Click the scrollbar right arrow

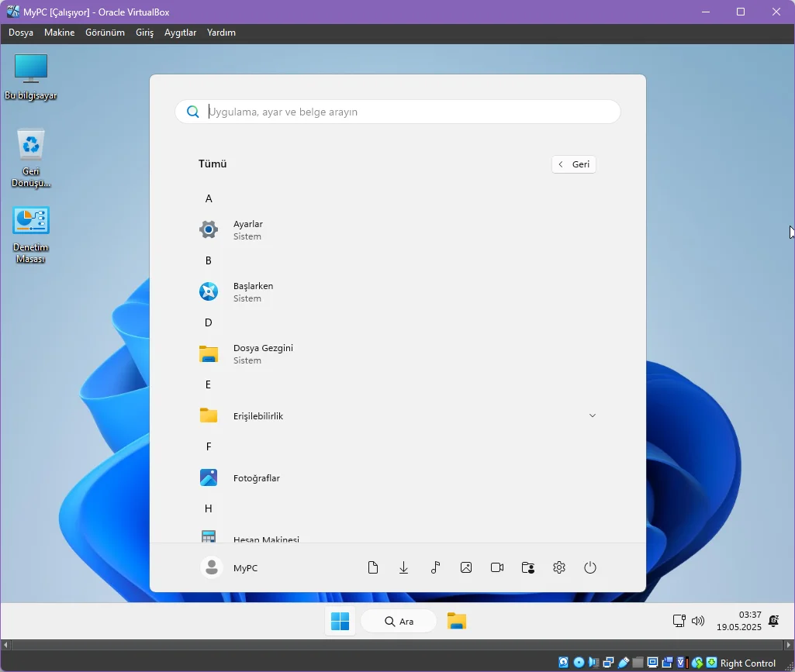click(789, 645)
